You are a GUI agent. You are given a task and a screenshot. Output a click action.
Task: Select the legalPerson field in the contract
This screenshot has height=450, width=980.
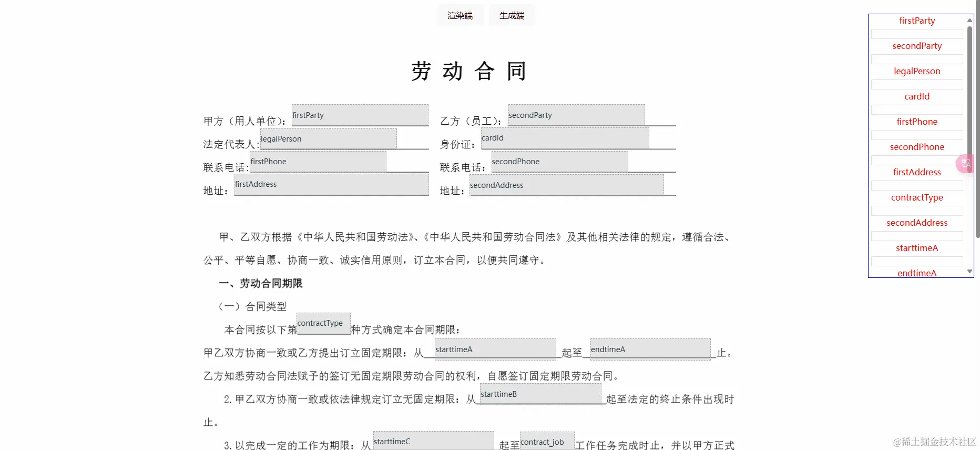(x=329, y=138)
